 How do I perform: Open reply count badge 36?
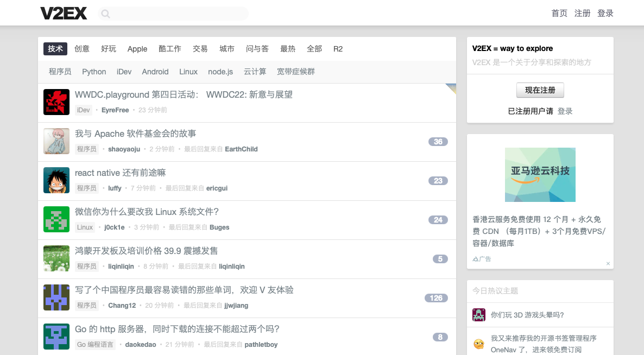click(438, 142)
